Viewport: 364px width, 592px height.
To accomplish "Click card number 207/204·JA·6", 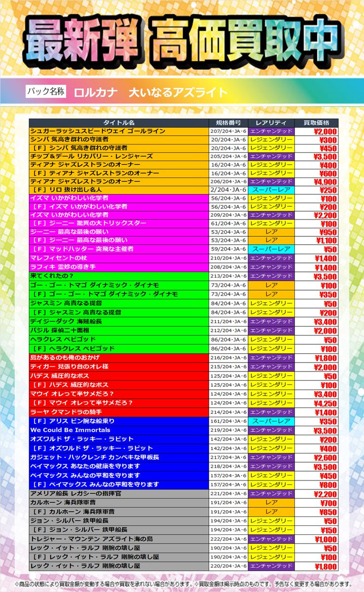I will click(228, 132).
